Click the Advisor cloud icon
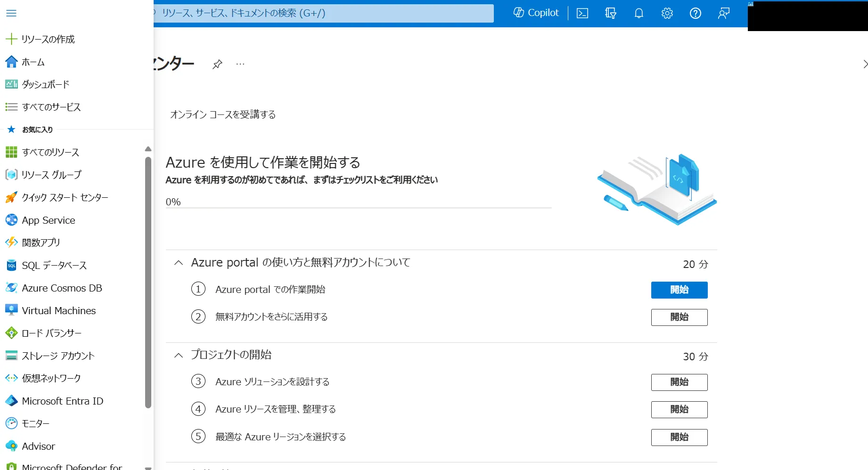Image resolution: width=868 pixels, height=470 pixels. [x=11, y=446]
